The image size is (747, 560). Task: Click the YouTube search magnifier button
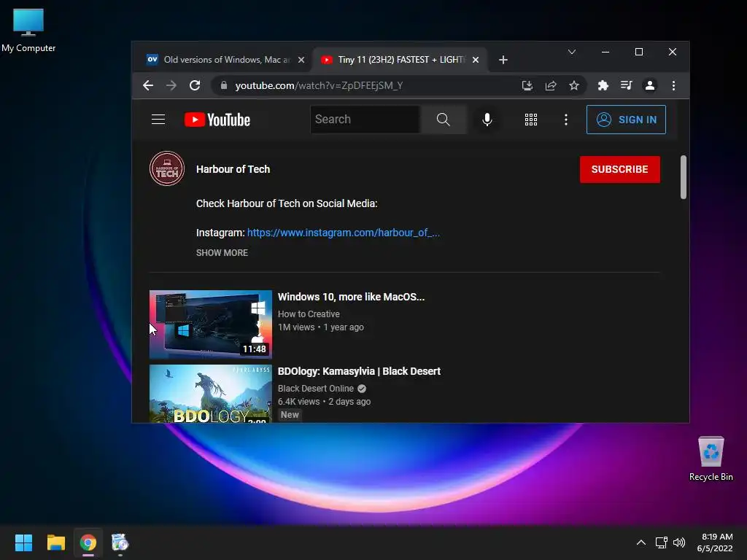443,120
